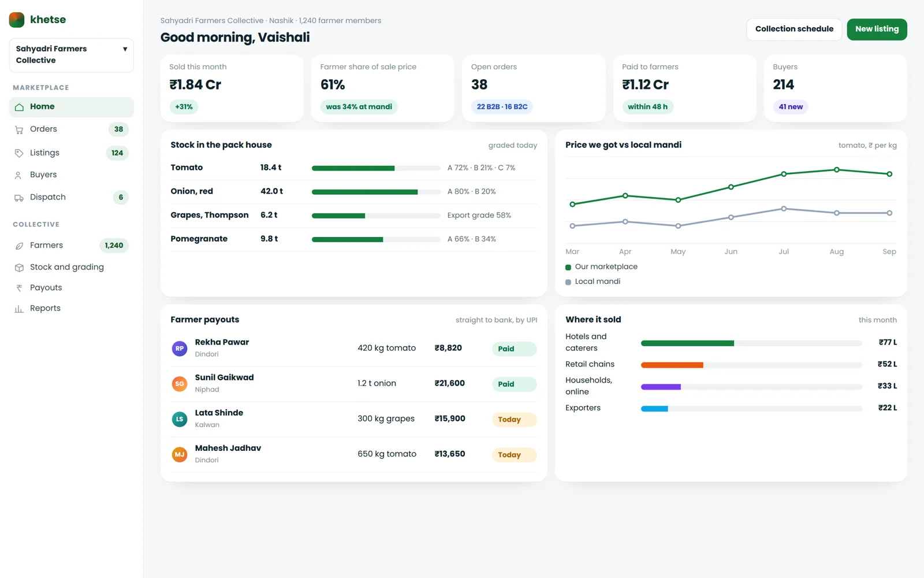The height and width of the screenshot is (578, 924).
Task: Go to Listings in the sidebar
Action: (72, 153)
